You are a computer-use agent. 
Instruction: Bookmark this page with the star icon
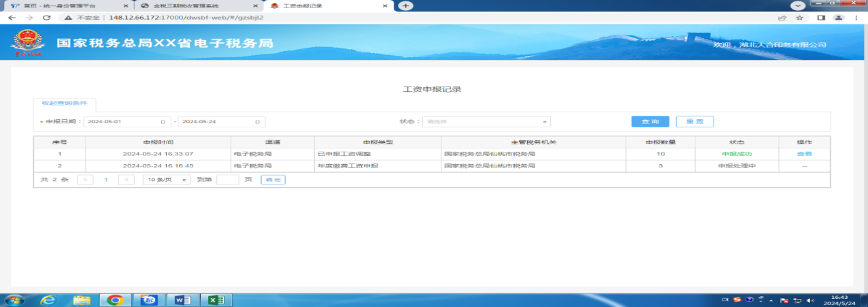click(x=800, y=17)
